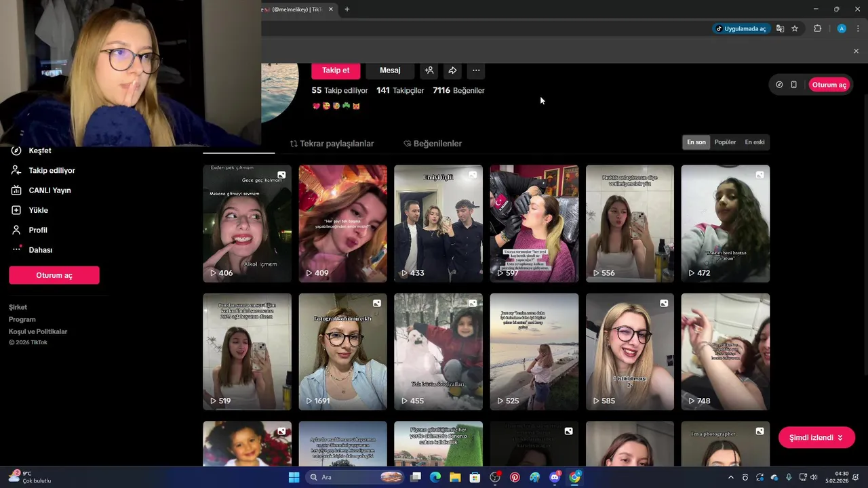The height and width of the screenshot is (488, 868).
Task: Open the video with 433 views
Action: (438, 224)
